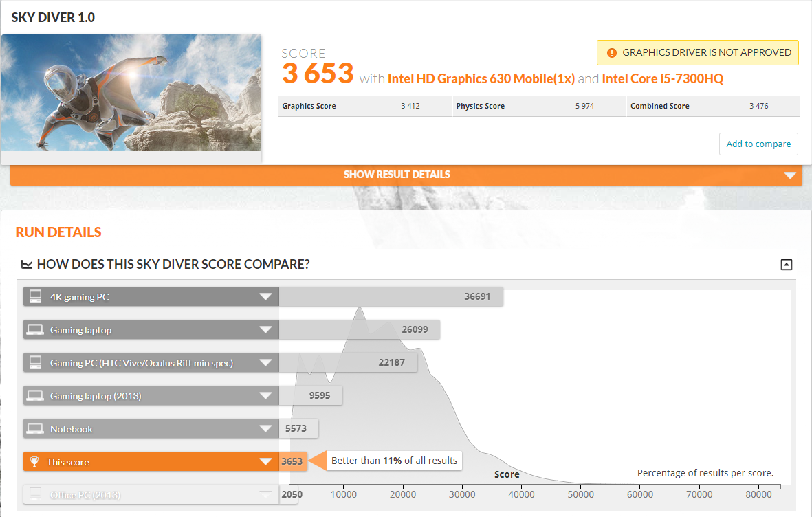This screenshot has height=517, width=812.
Task: Open Intel Core i5-7300HQ link
Action: point(662,79)
